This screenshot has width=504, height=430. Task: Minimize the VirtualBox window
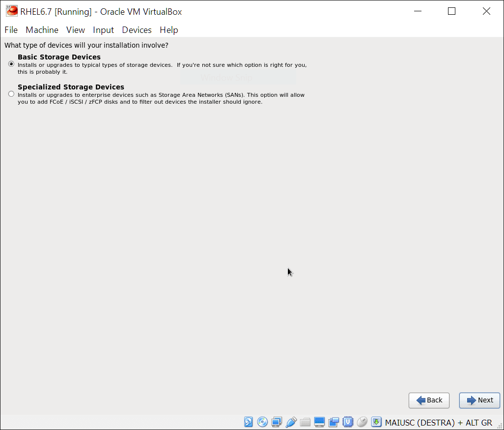[x=418, y=11]
